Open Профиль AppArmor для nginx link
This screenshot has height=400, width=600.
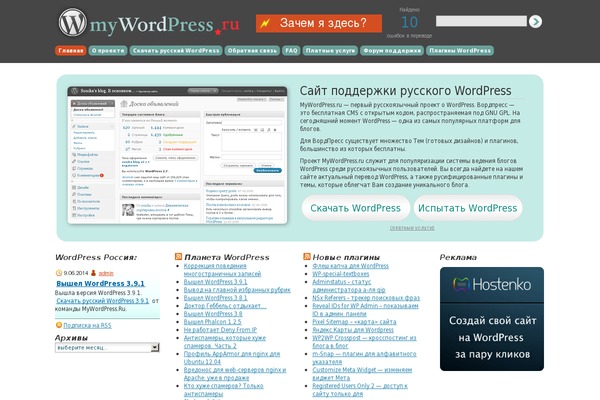(x=232, y=358)
